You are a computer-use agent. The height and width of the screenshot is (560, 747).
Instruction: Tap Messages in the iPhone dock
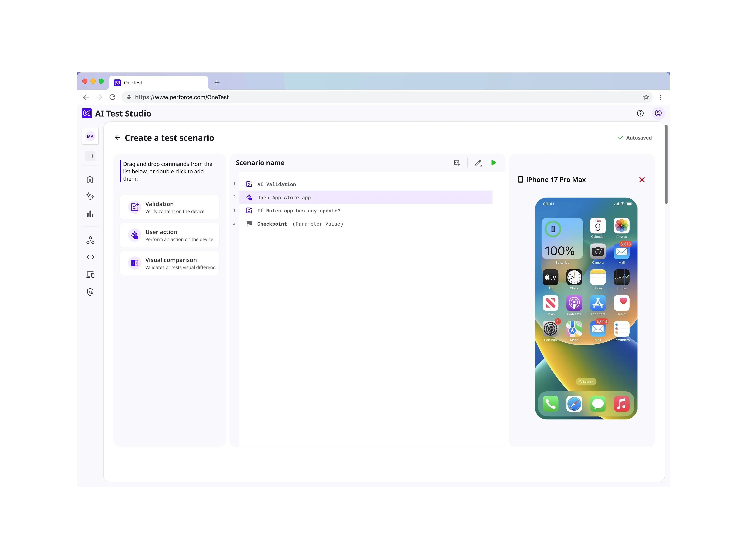point(598,404)
